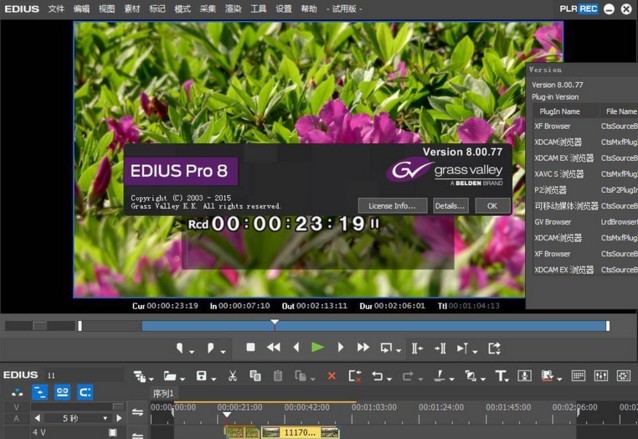
Task: Click the Save Project floppy icon
Action: coord(201,376)
